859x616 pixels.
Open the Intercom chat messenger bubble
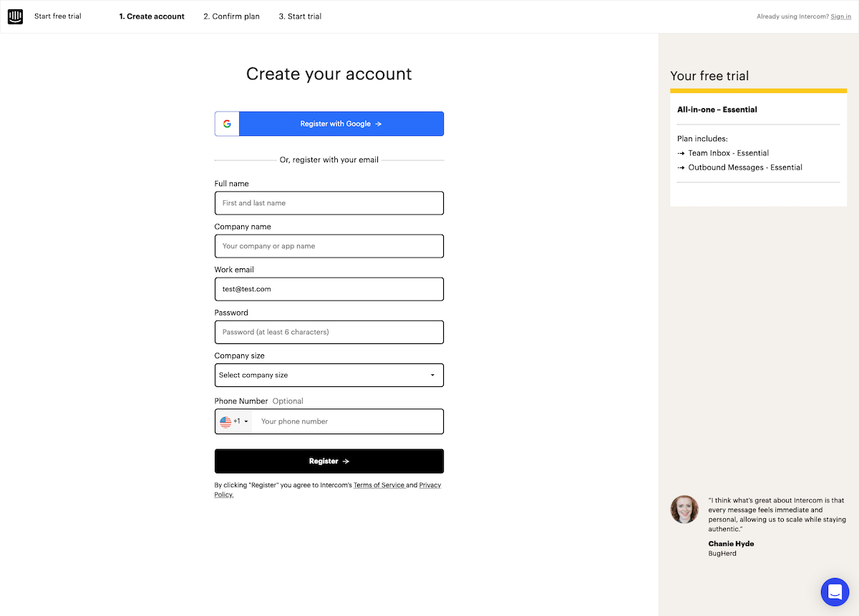tap(834, 592)
